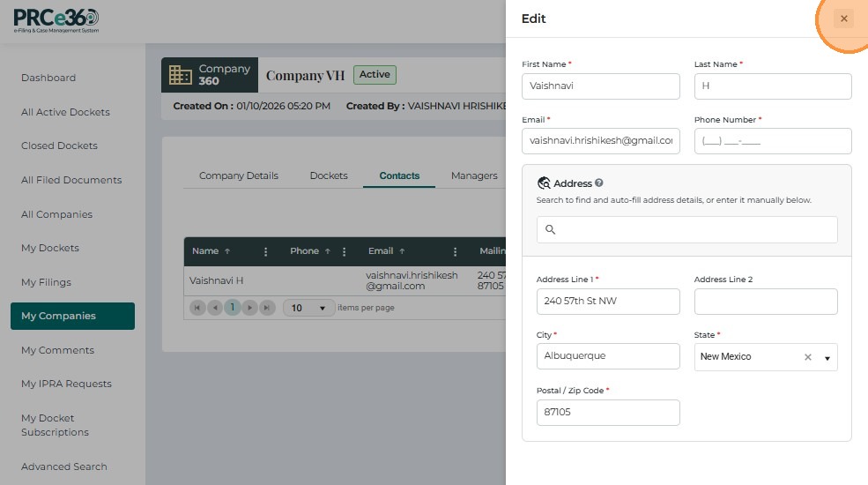Open the Name column menu dots
Image resolution: width=868 pixels, height=485 pixels.
pyautogui.click(x=266, y=252)
